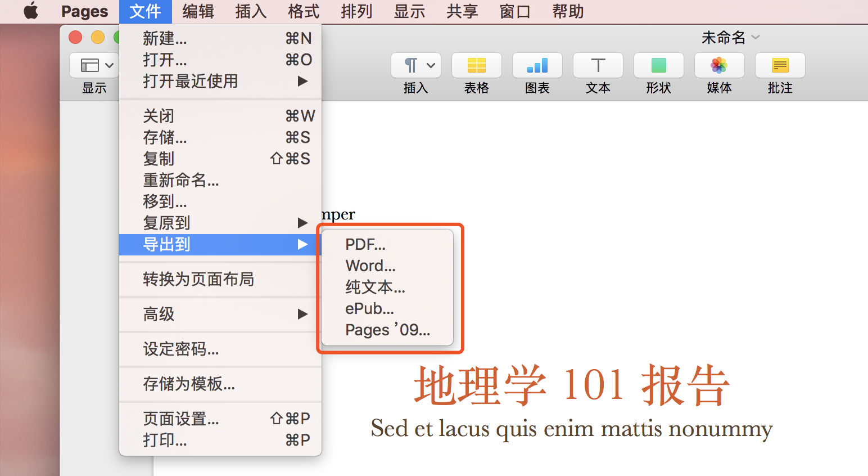The image size is (868, 476).
Task: Choose 存储为模板... from the menu
Action: coord(220,384)
